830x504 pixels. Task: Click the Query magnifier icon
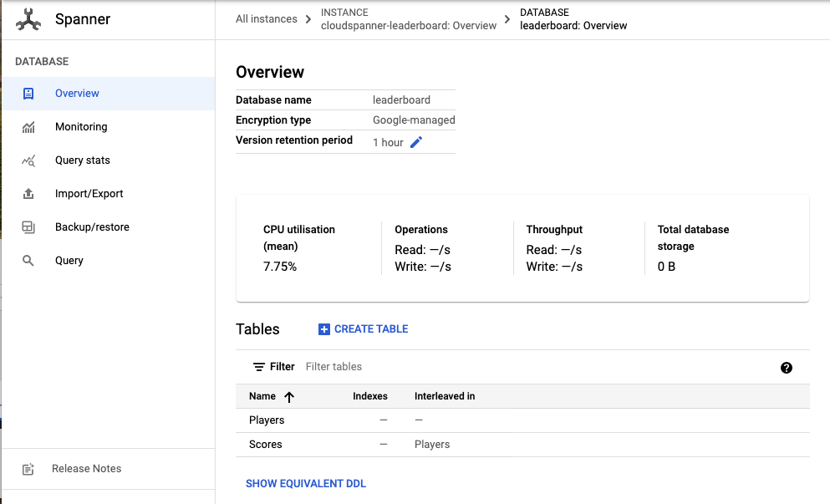tap(28, 261)
